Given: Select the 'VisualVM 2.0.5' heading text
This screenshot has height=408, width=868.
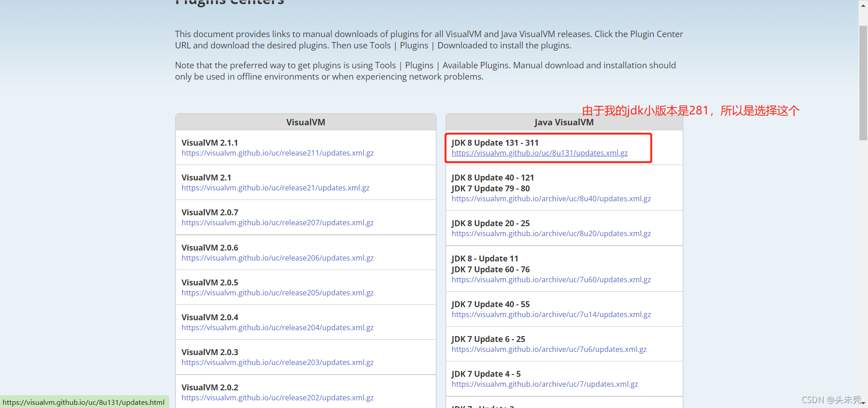Looking at the screenshot, I should click(210, 282).
